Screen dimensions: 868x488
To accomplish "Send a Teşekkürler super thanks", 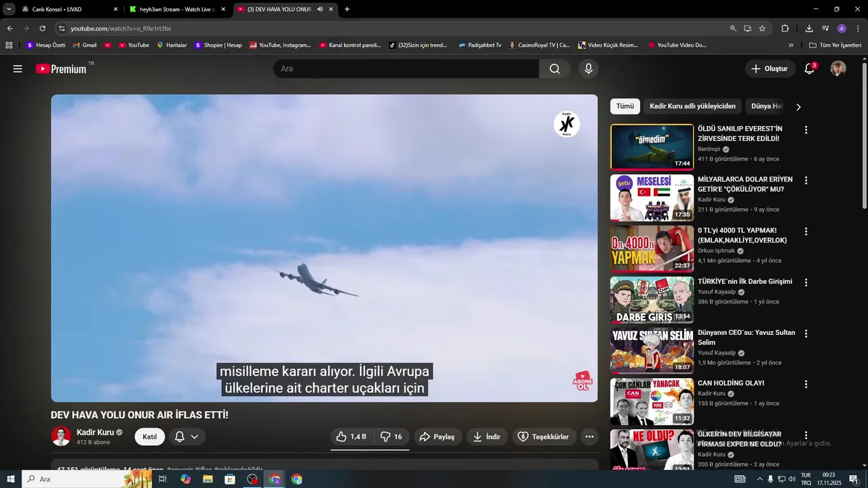I will point(545,436).
